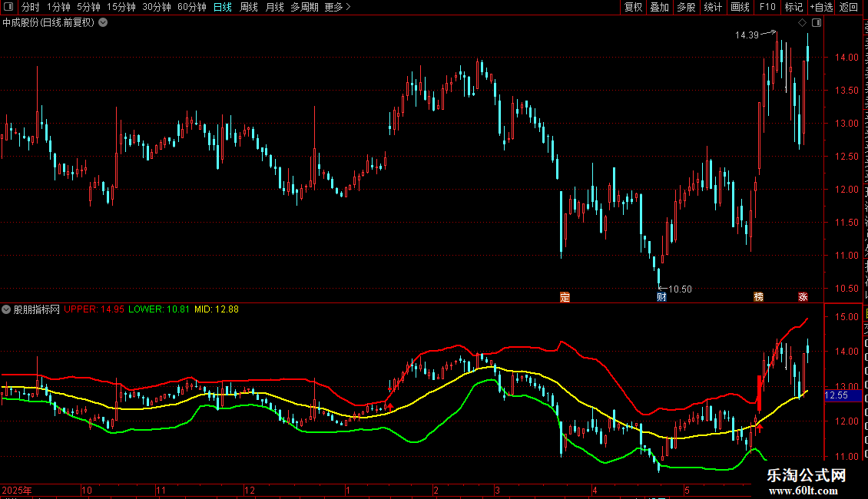868x499 pixels.
Task: Open the 榜 ranking marker
Action: 758,297
